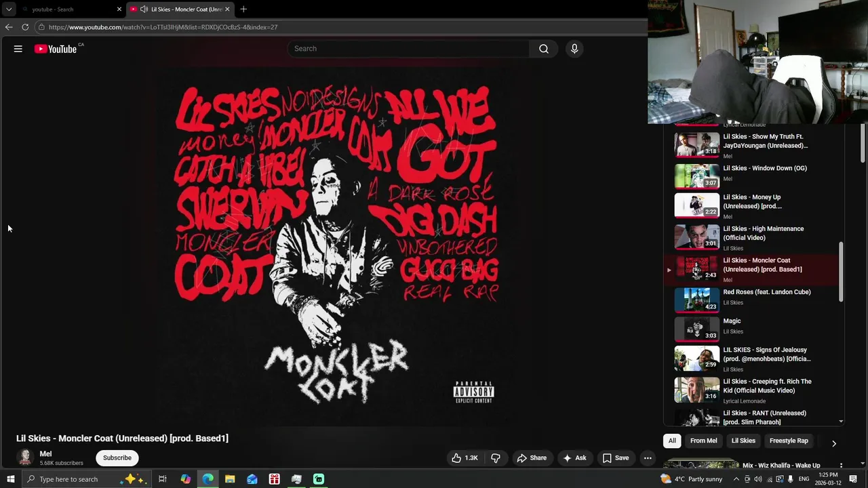The height and width of the screenshot is (488, 868).
Task: Open more actions menu below video
Action: (648, 458)
